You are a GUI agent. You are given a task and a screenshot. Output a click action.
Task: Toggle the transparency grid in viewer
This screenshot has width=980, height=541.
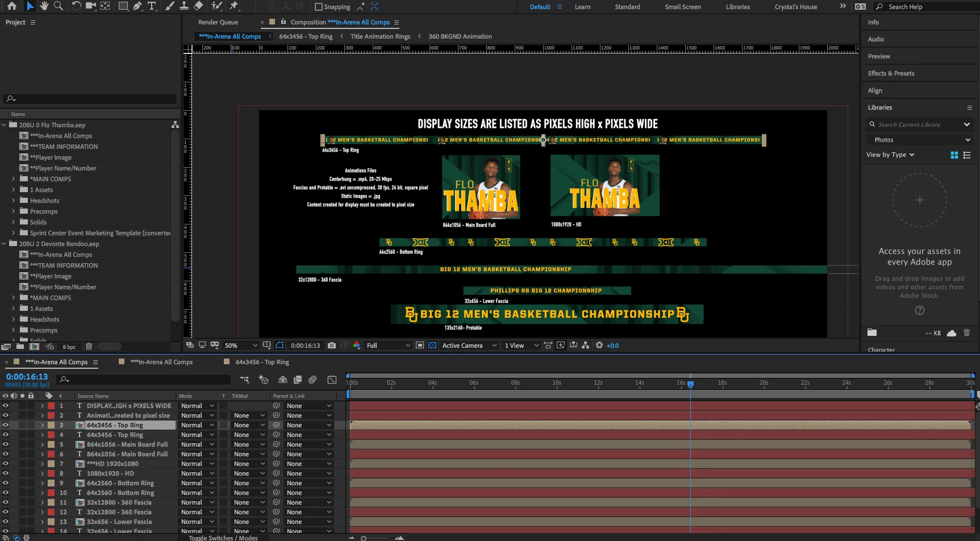pyautogui.click(x=432, y=345)
